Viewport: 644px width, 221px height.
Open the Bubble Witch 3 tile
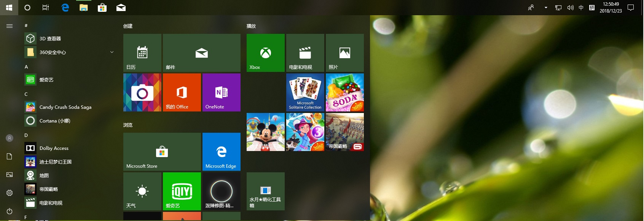305,132
